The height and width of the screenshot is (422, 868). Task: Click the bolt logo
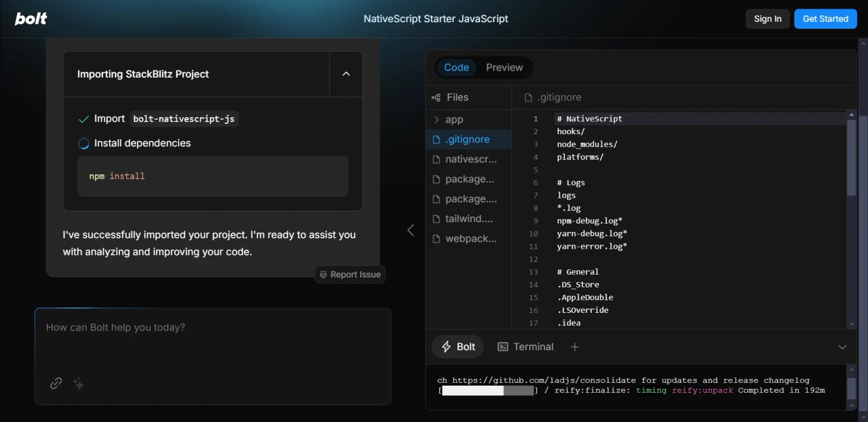pos(31,19)
